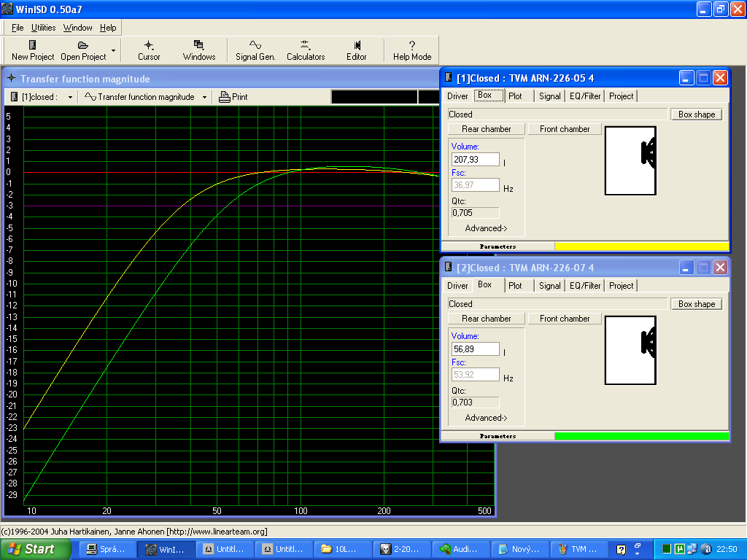Open the File menu

tap(18, 28)
